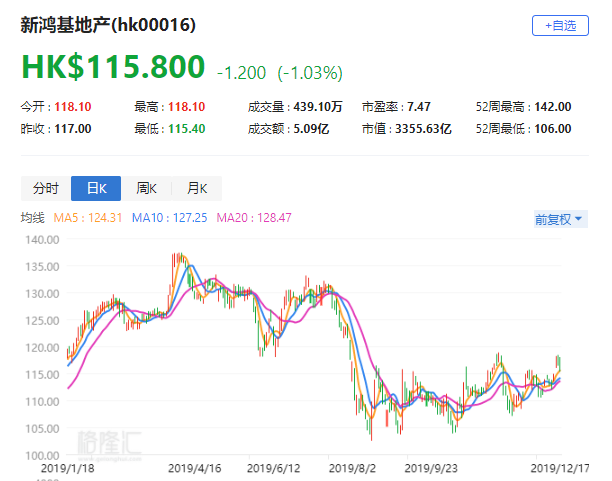Open the 周K weekly chart tab
The image size is (612, 481).
(146, 188)
